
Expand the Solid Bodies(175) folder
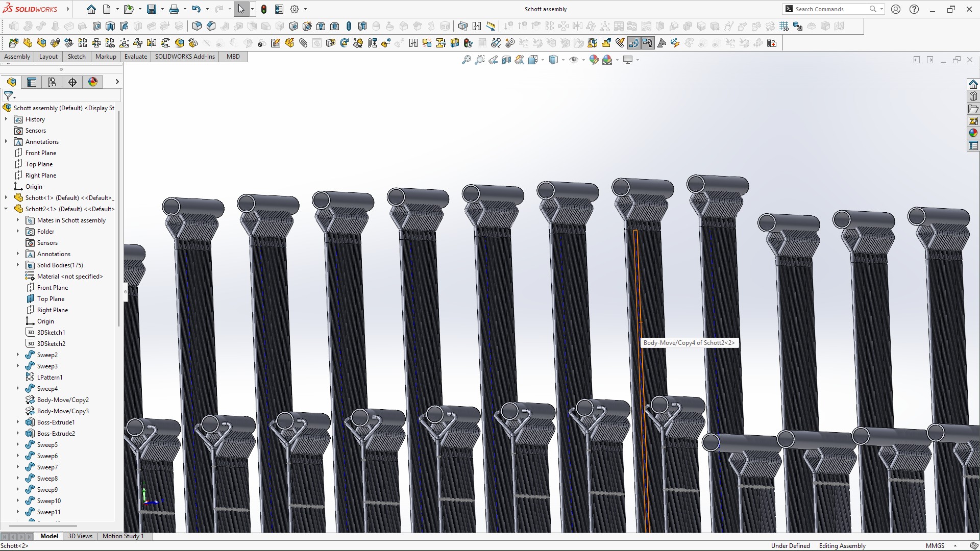coord(18,265)
